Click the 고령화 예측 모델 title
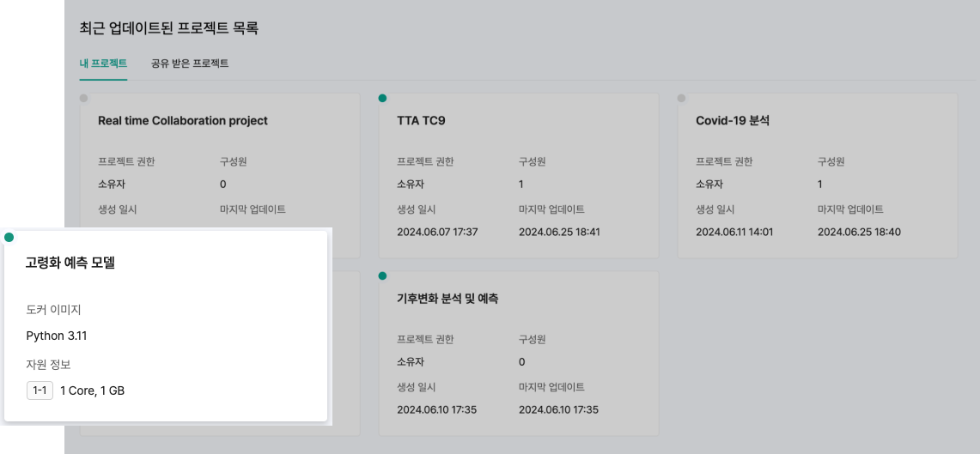 (70, 263)
